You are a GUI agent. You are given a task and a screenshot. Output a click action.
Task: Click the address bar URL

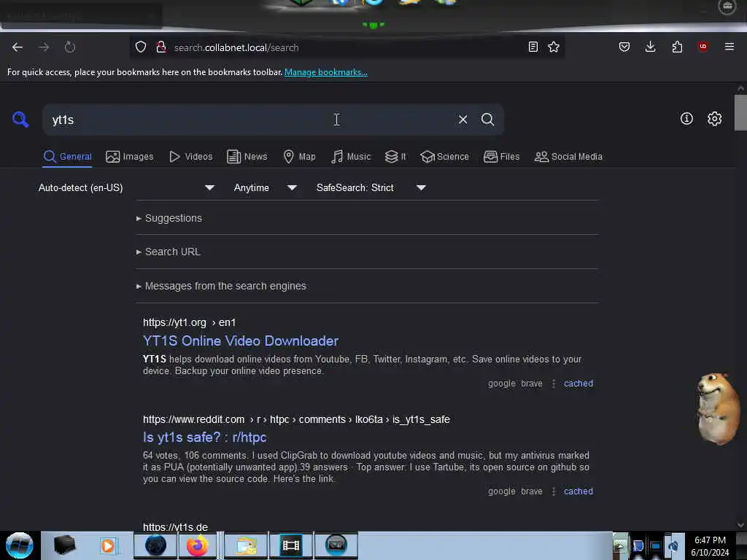point(236,47)
